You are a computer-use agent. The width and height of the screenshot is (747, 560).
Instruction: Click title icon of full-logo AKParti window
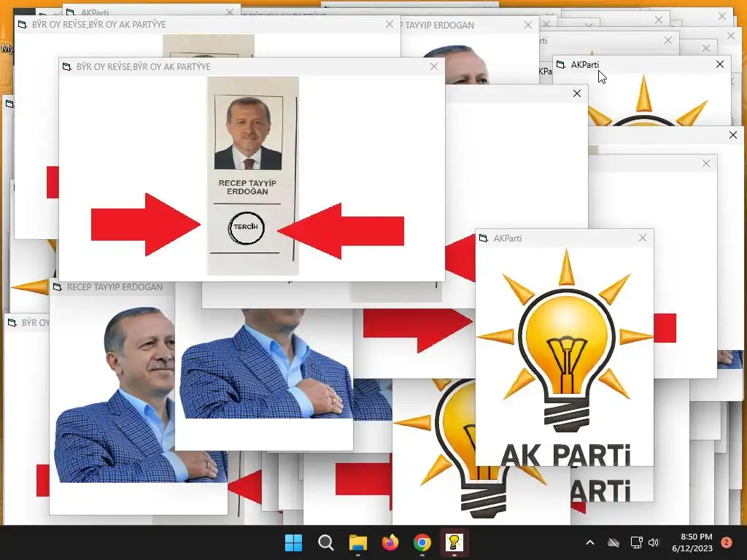484,238
